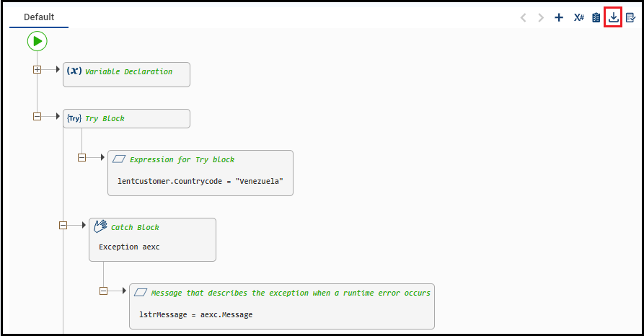Click the (x) Variable Declaration icon
The image size is (644, 336).
pyautogui.click(x=74, y=71)
